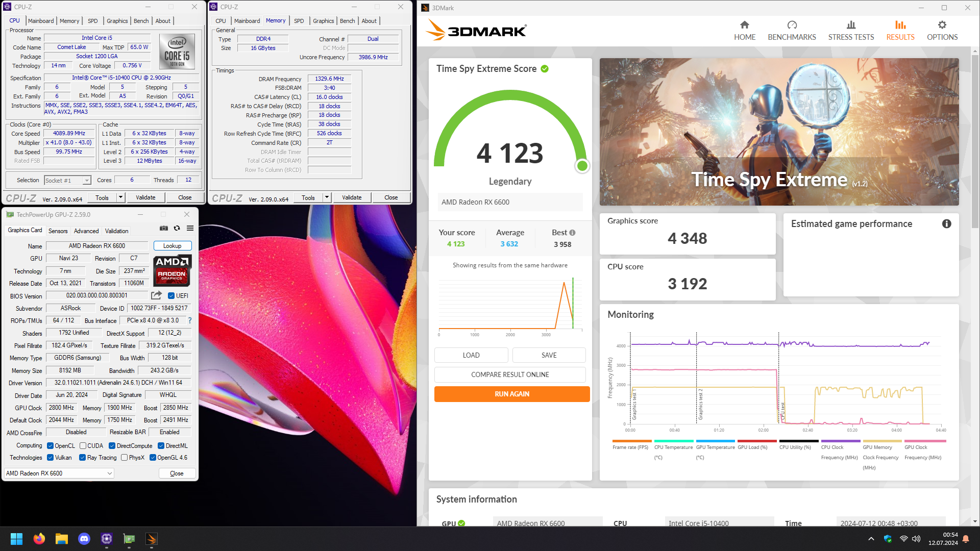This screenshot has width=980, height=551.
Task: Click the CPU Temperature legend swatch
Action: coord(673,441)
